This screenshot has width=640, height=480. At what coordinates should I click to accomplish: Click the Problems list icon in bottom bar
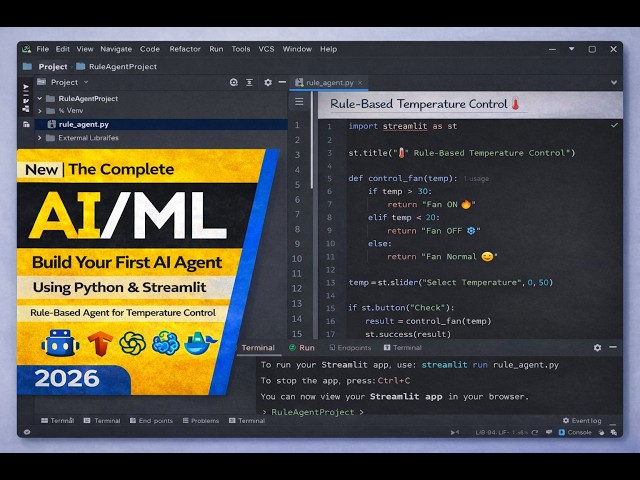point(186,420)
